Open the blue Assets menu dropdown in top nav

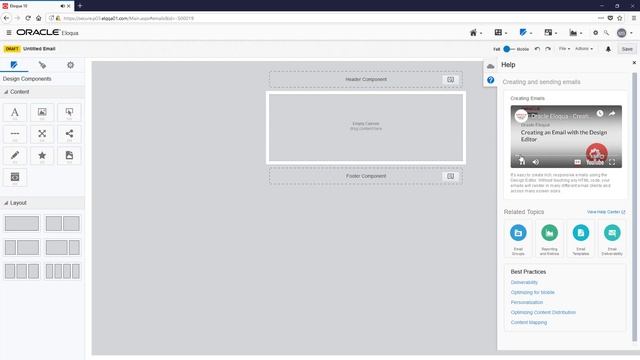[x=525, y=33]
